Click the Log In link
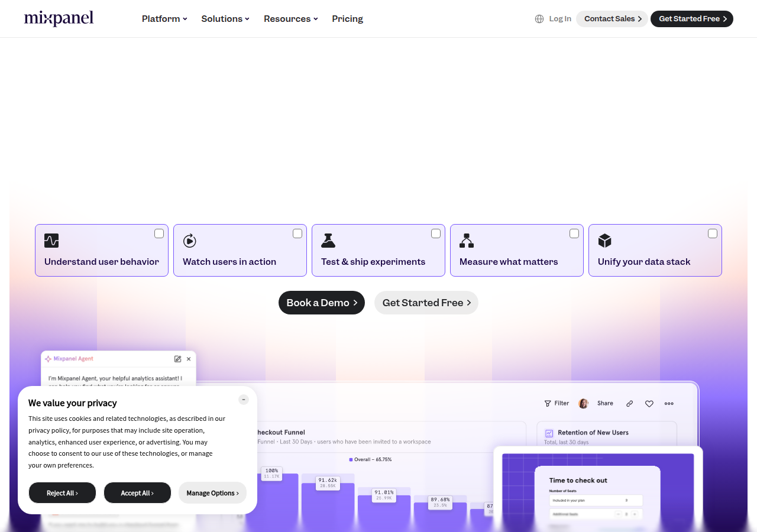The width and height of the screenshot is (757, 532). coord(560,19)
